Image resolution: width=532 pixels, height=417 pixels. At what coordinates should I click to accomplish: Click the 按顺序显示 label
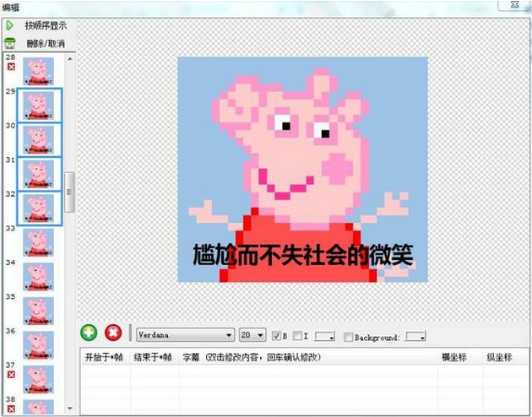[46, 25]
